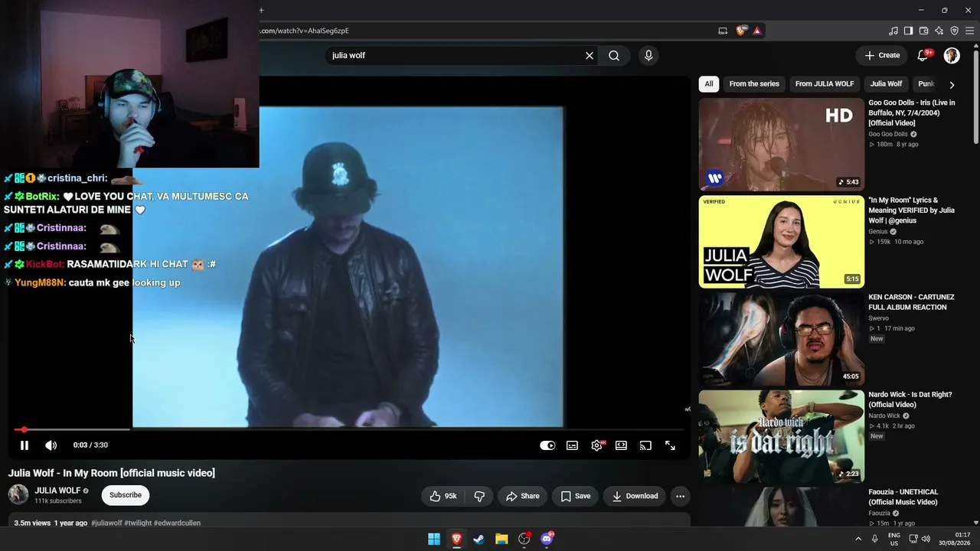Open Goo Goo Dolls Iris thumbnail

tap(782, 144)
